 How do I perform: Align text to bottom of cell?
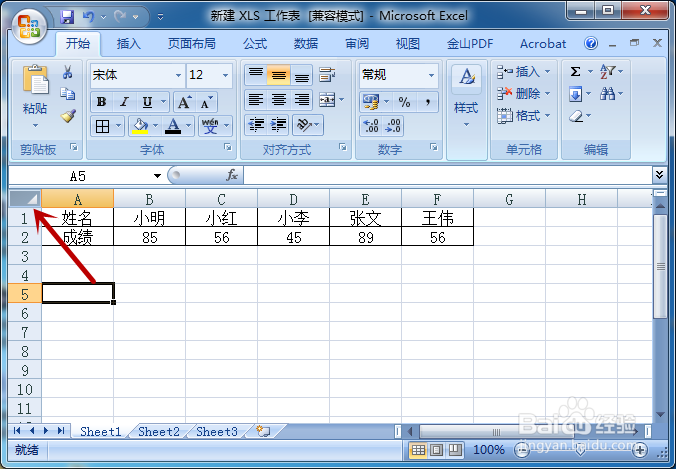tap(302, 75)
